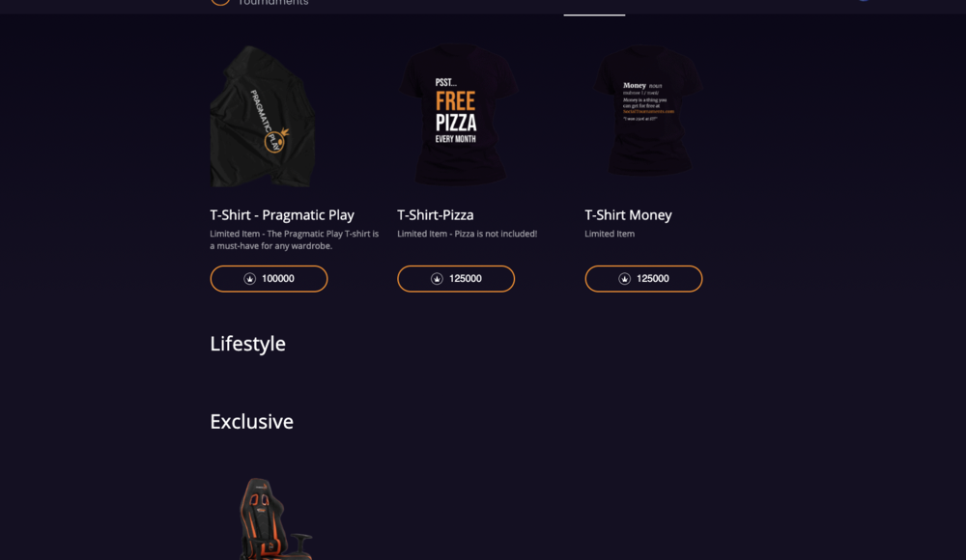Screen dimensions: 966x560
Task: Select the Lifestyle section heading
Action: 248,344
